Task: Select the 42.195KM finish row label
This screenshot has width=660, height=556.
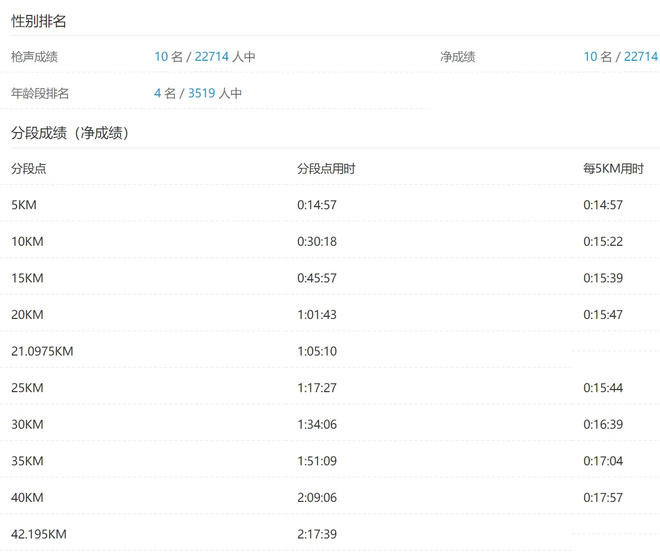Action: coord(39,534)
